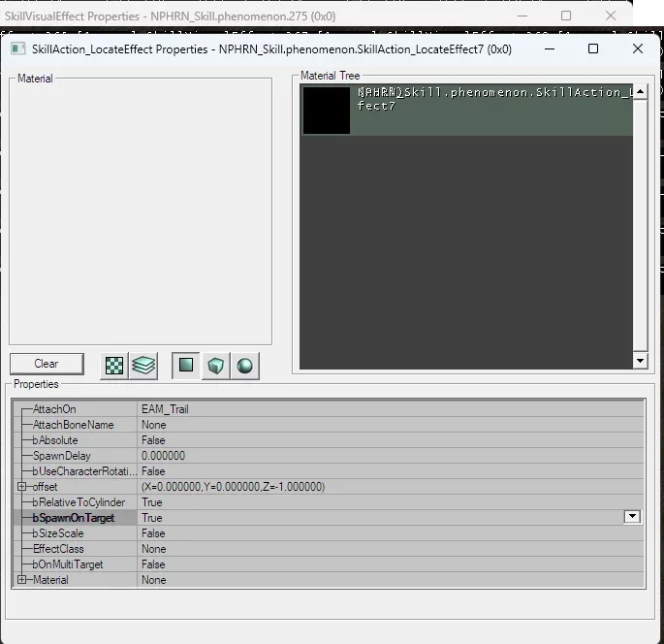Maximize the SkillAction_LocateEffect Properties window
Viewport: 664px width, 644px height.
coord(593,48)
